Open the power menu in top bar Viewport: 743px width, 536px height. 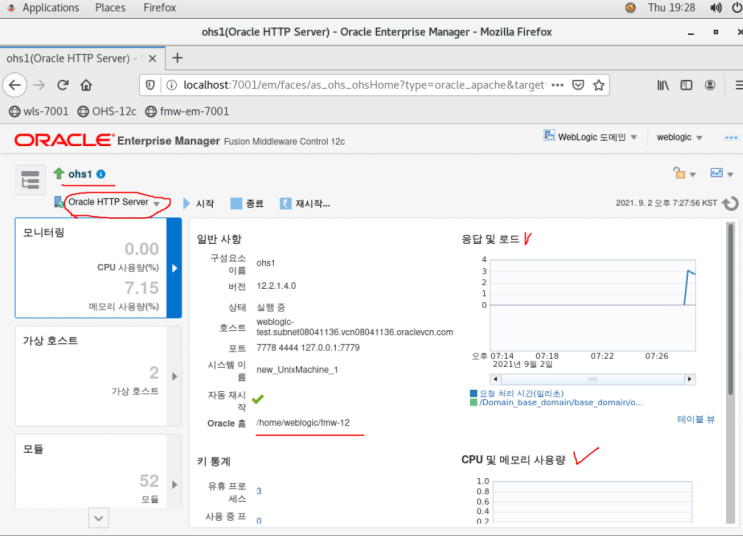737,8
